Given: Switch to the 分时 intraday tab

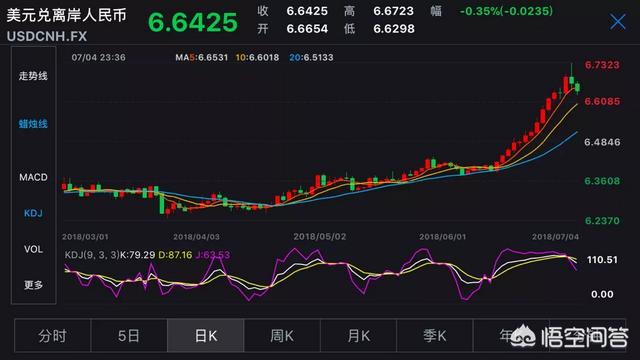Looking at the screenshot, I should point(53,336).
